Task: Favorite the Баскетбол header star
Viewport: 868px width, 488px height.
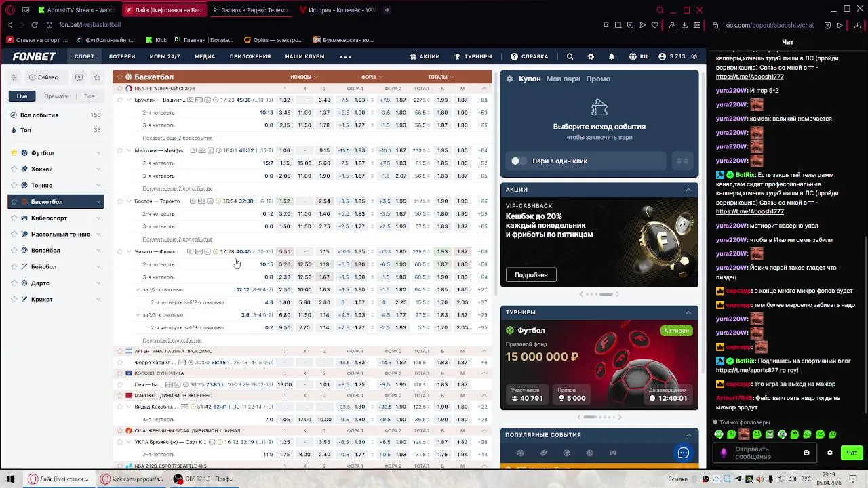Action: (119, 77)
